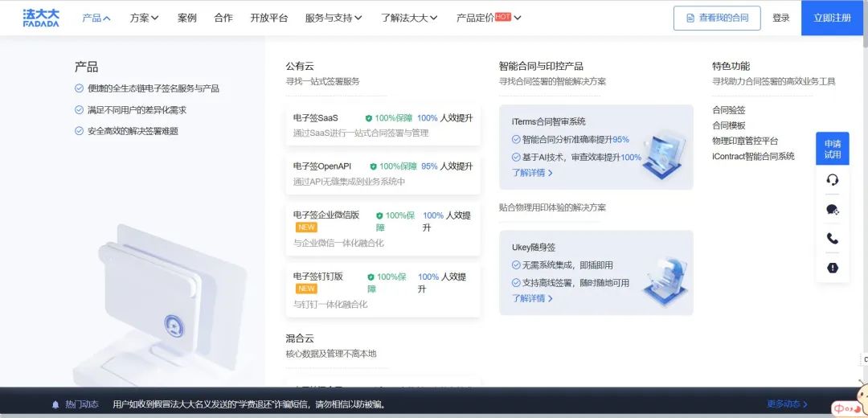
Task: Open the 了解详情 link under iTerms
Action: click(x=532, y=172)
